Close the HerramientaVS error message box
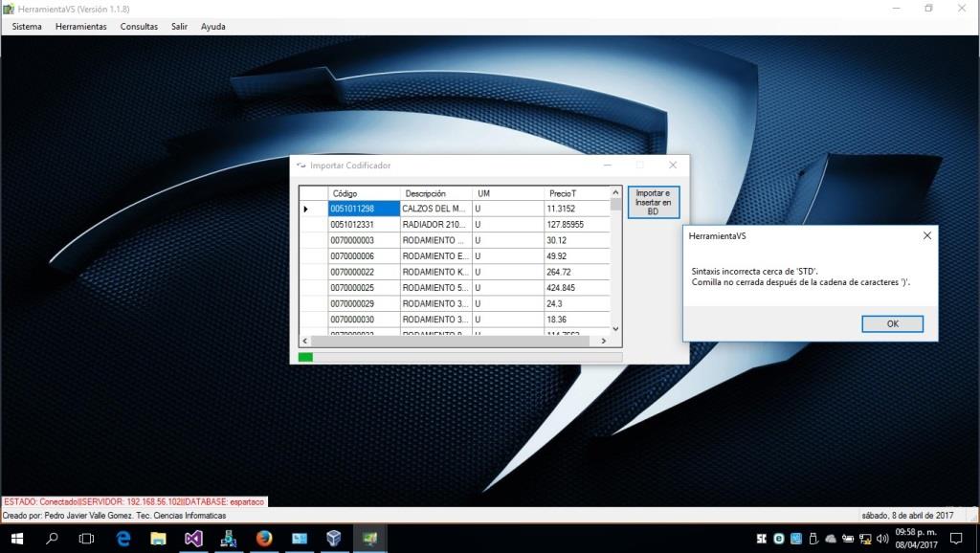Image resolution: width=980 pixels, height=553 pixels. coord(926,235)
